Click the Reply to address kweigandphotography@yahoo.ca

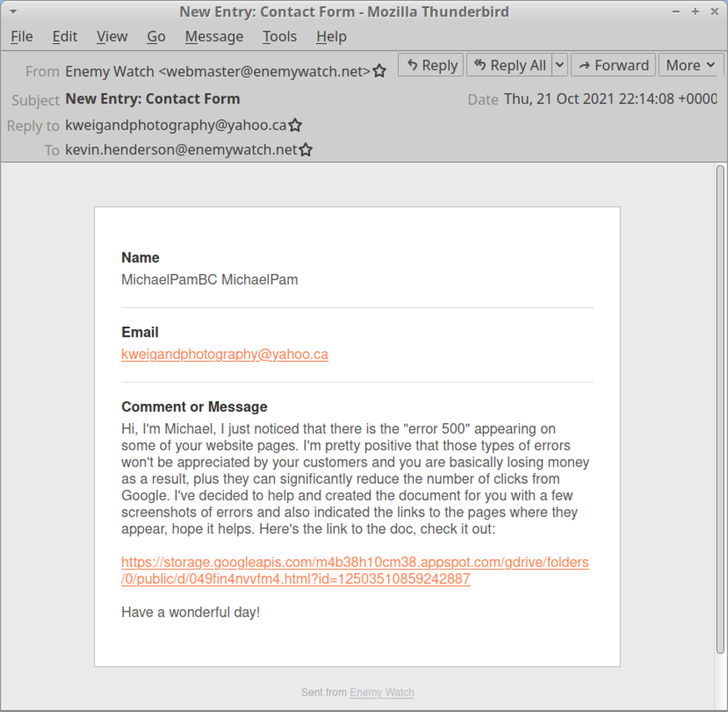point(175,125)
